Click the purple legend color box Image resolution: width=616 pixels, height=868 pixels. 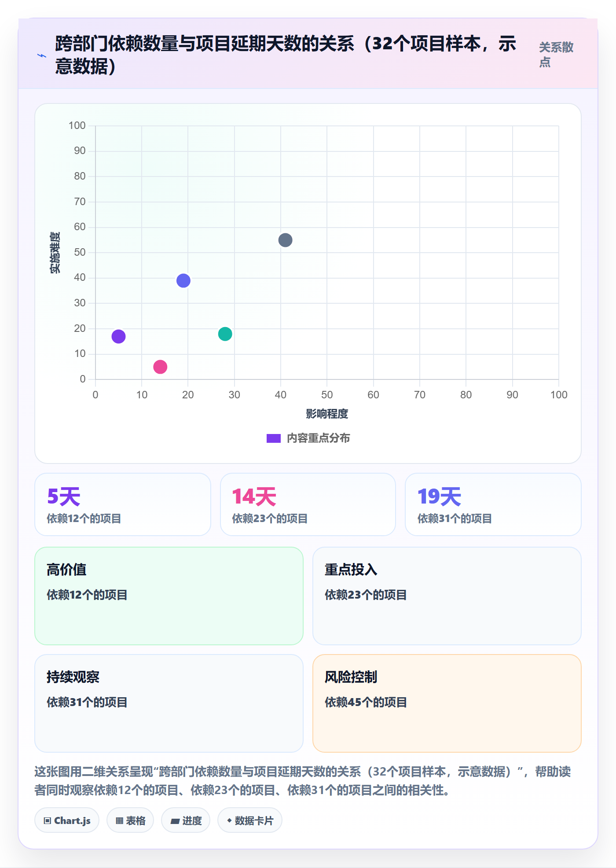pos(274,438)
